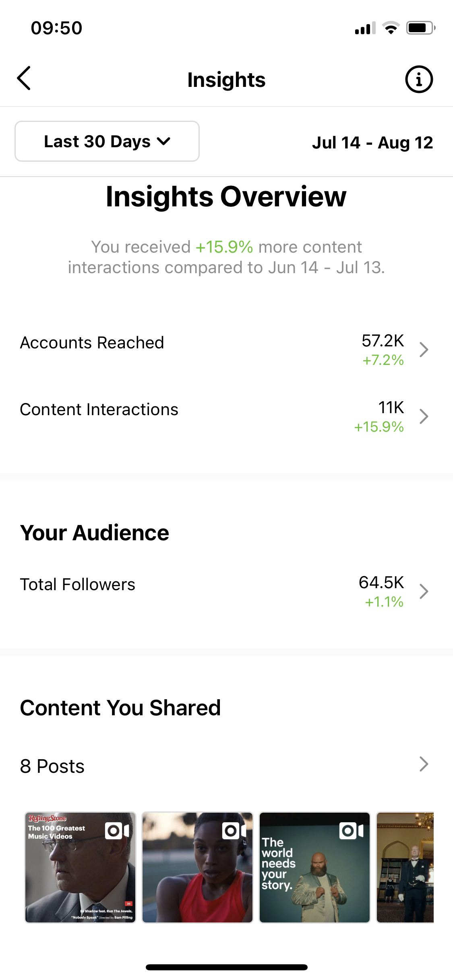
Task: Open the info icon in header
Action: 419,79
